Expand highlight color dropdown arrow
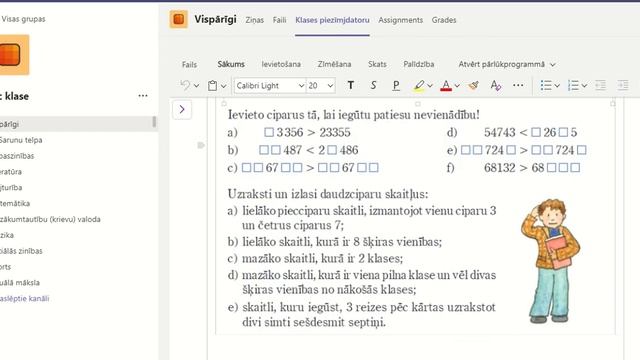Viewport: 640px width, 360px height. [430, 86]
